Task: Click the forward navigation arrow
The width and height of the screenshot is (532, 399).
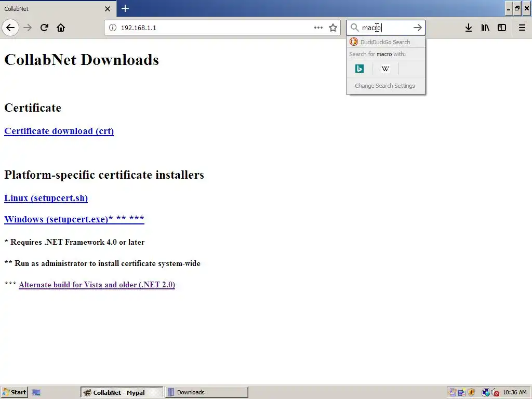Action: tap(28, 28)
